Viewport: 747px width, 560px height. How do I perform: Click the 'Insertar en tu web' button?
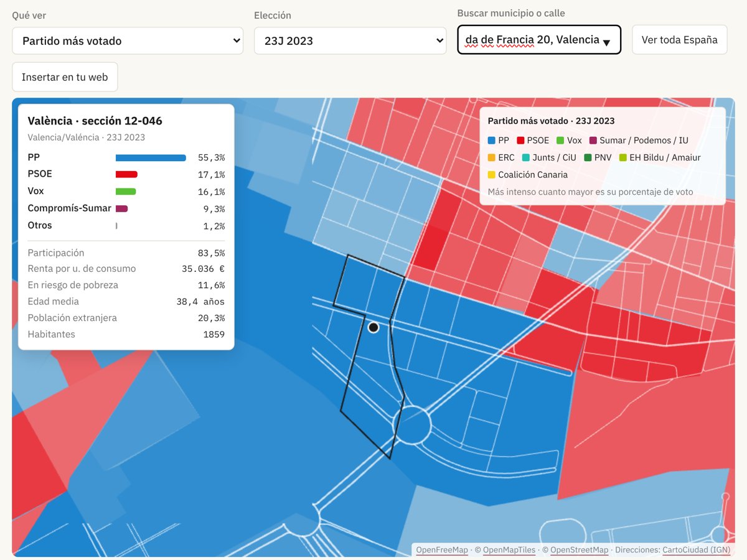65,77
